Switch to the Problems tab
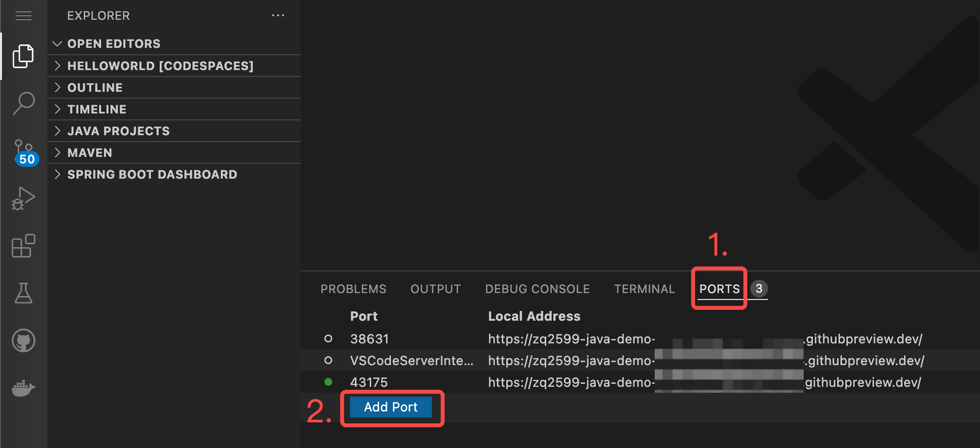Viewport: 980px width, 448px height. pyautogui.click(x=353, y=289)
